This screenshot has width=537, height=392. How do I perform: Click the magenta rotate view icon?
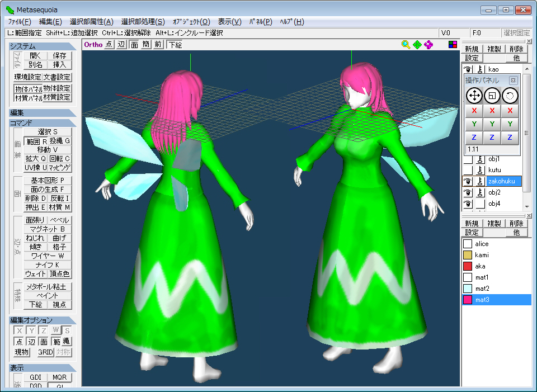[428, 45]
